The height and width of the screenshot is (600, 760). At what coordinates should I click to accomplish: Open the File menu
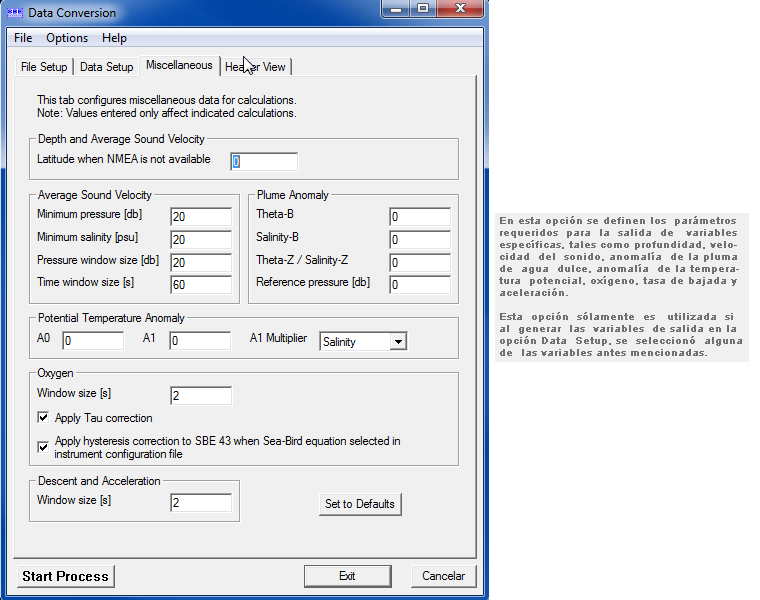pos(23,38)
